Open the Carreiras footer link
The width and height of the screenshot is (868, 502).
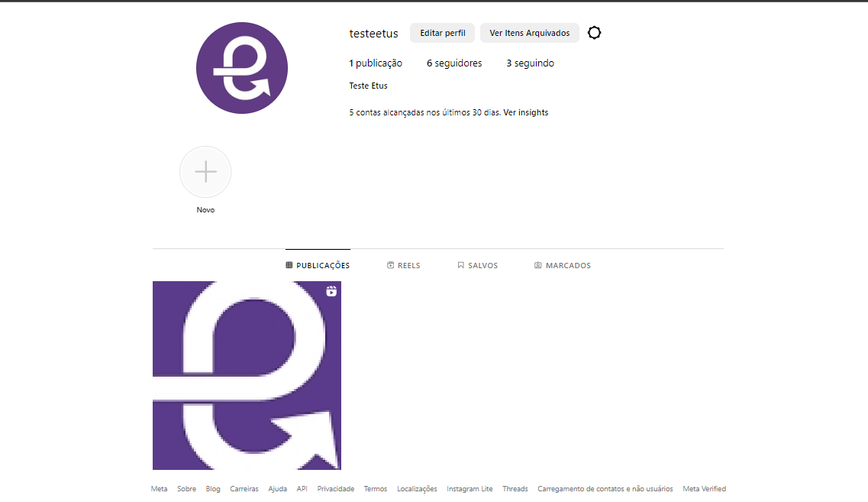click(244, 489)
